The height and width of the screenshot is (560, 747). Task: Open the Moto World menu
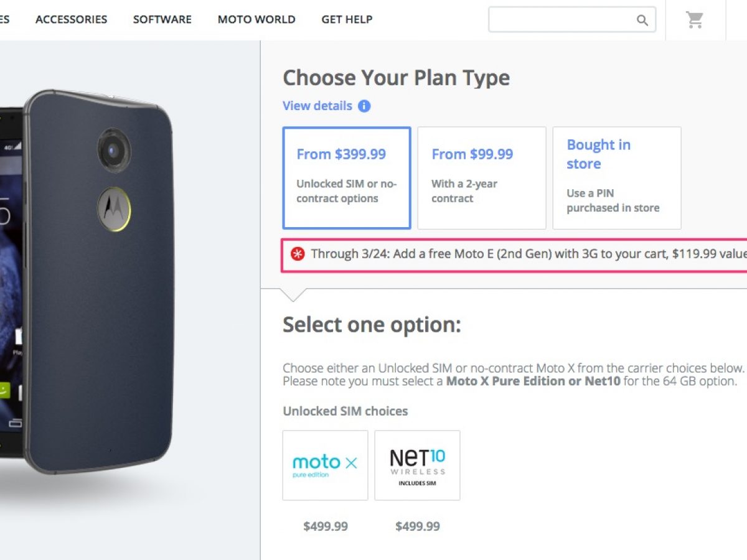click(x=256, y=19)
